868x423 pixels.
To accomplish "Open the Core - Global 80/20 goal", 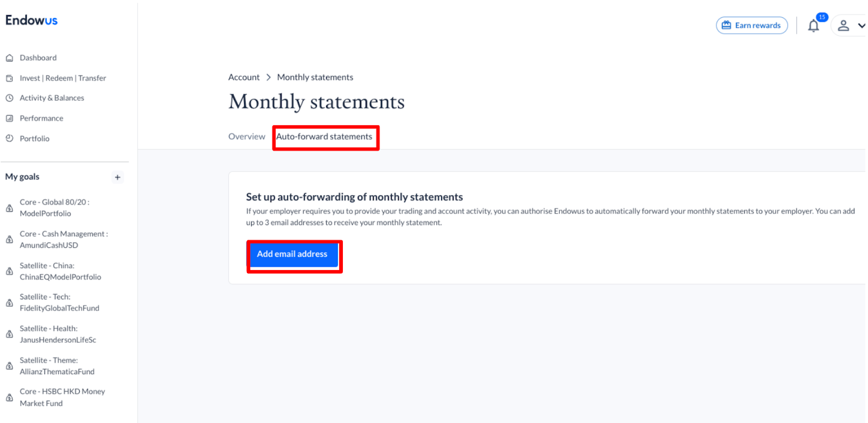I will 54,208.
